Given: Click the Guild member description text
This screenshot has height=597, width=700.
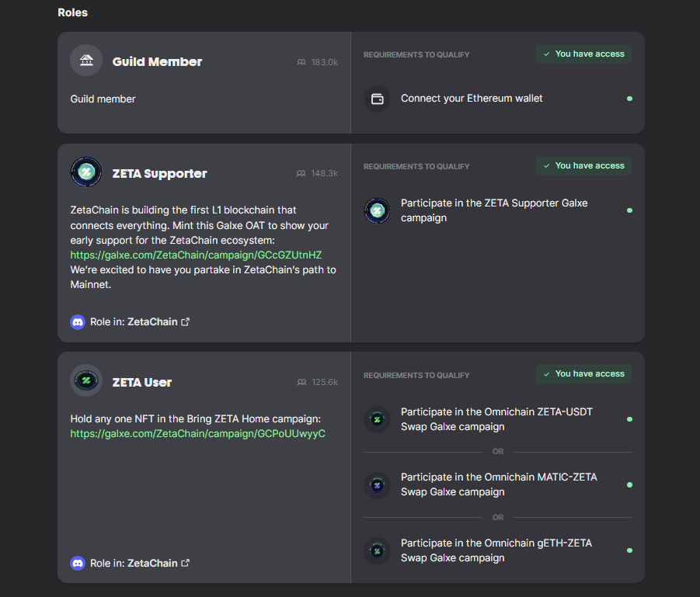Looking at the screenshot, I should tap(103, 99).
